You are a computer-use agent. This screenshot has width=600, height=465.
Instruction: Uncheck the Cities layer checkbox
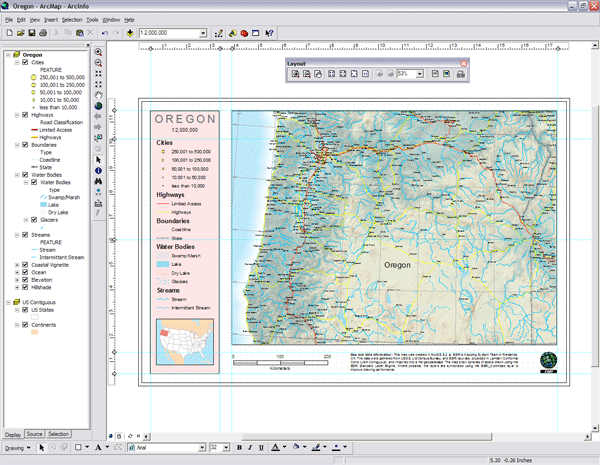pyautogui.click(x=24, y=62)
